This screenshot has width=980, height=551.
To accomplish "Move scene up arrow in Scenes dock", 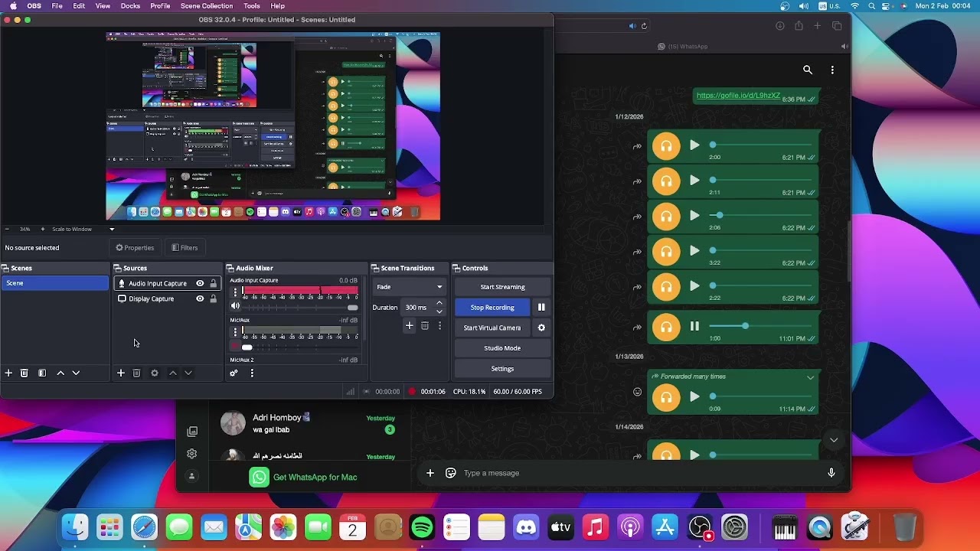I will point(60,373).
